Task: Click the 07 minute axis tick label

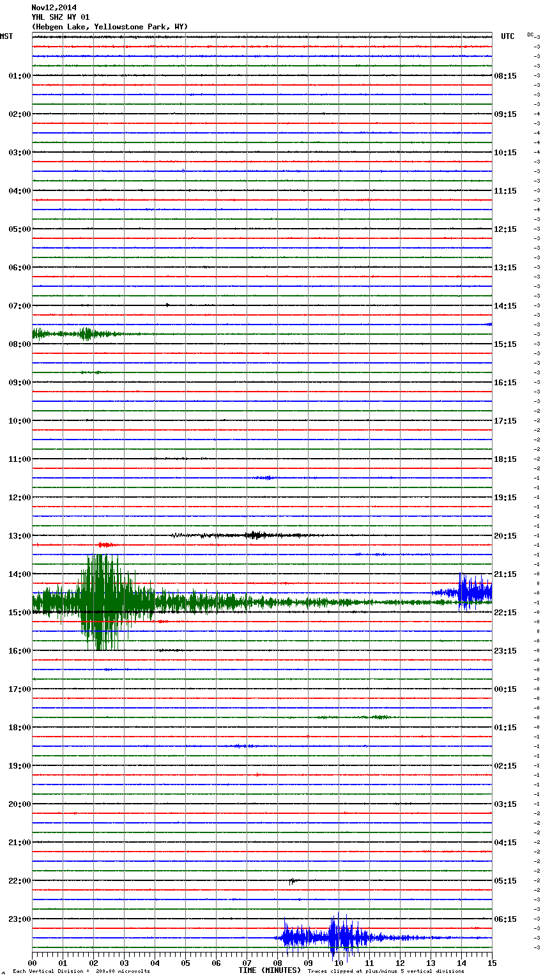Action: coord(247,963)
